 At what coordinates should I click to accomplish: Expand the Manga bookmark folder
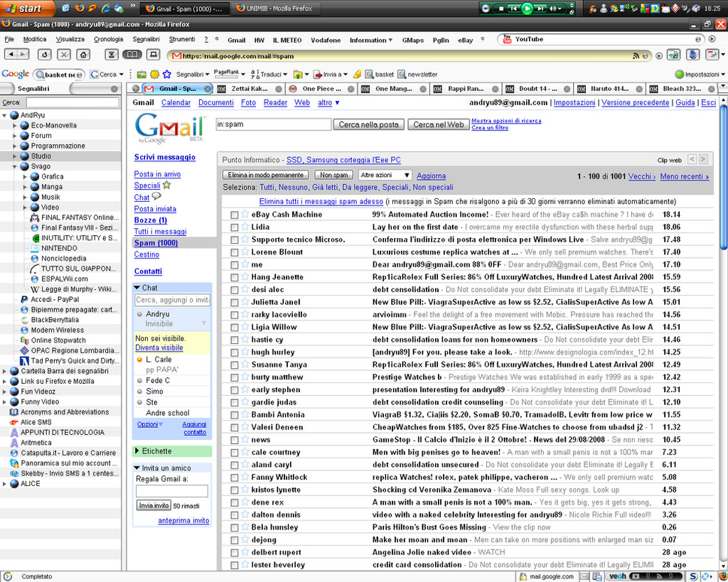pos(25,187)
